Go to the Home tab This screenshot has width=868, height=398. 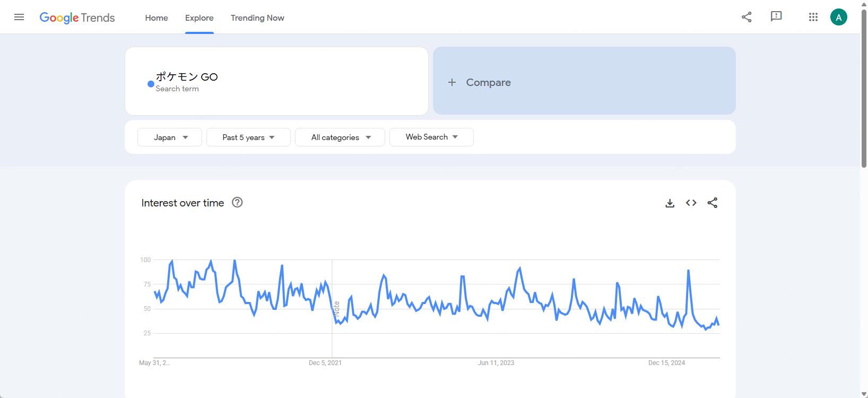[157, 18]
